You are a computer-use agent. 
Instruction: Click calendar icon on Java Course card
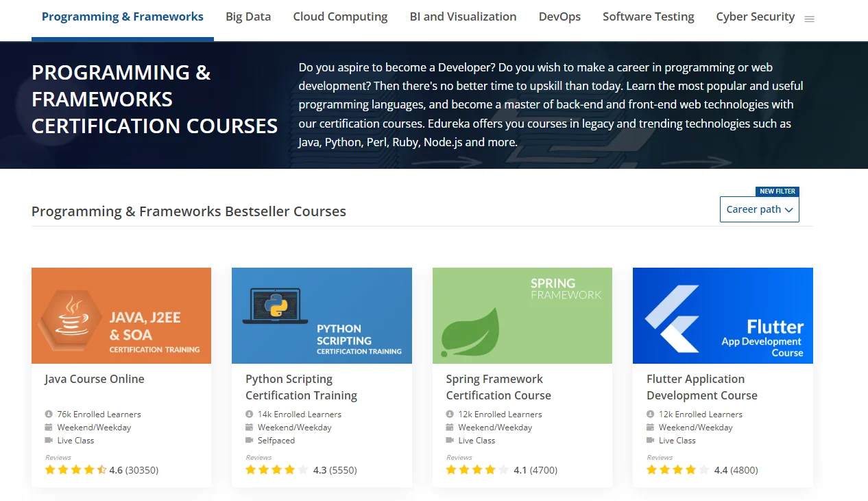pos(49,428)
